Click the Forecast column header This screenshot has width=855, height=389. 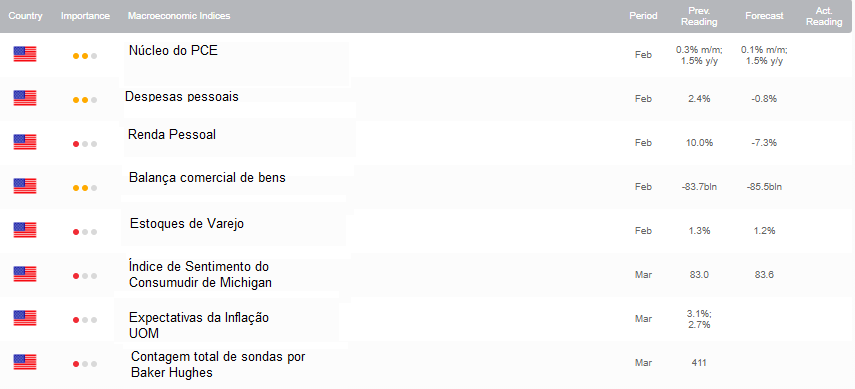764,16
